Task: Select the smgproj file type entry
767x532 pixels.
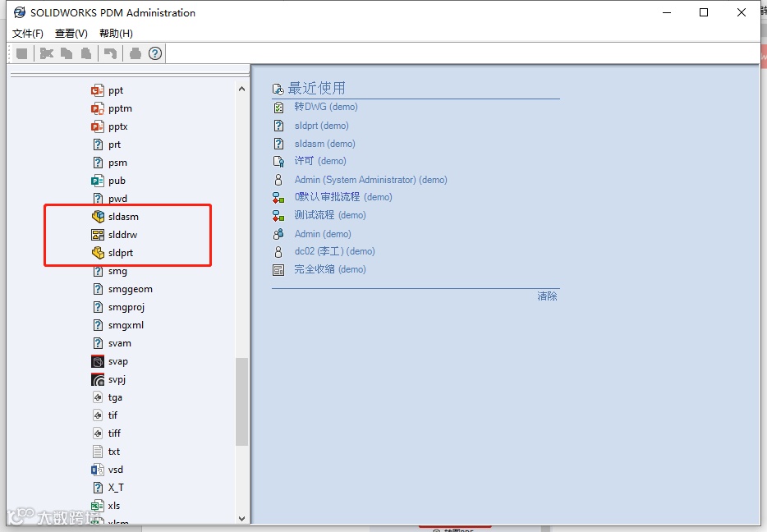Action: point(126,307)
